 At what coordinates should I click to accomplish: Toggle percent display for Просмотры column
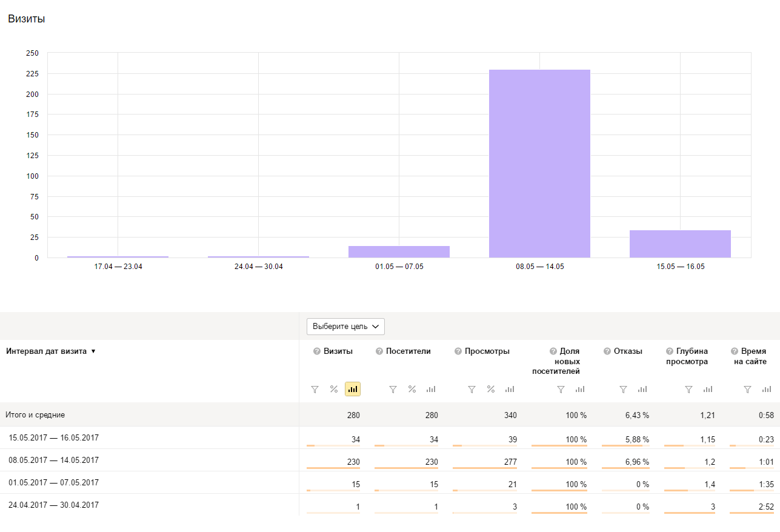click(491, 389)
